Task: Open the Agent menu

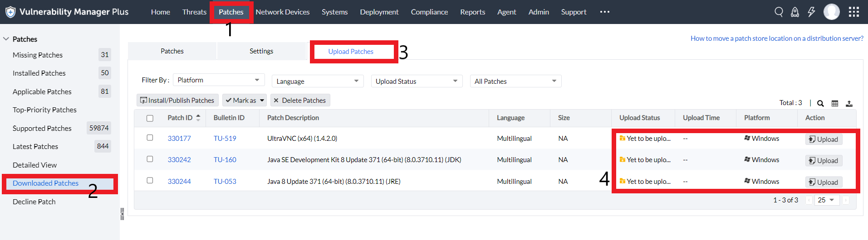Action: point(507,12)
